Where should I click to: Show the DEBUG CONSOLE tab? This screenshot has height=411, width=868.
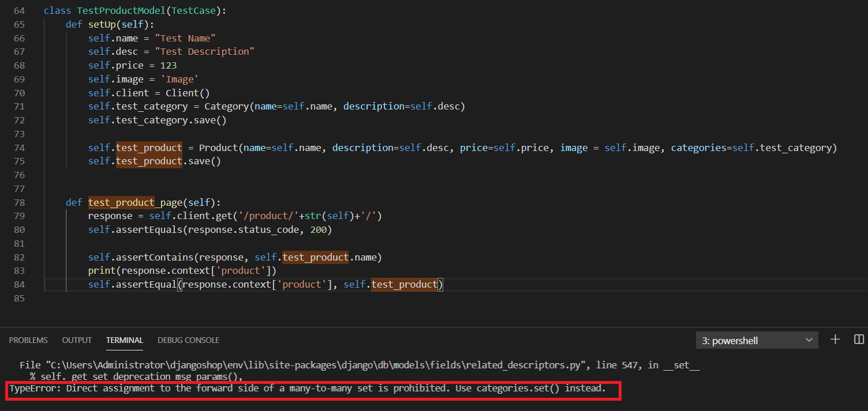(188, 340)
